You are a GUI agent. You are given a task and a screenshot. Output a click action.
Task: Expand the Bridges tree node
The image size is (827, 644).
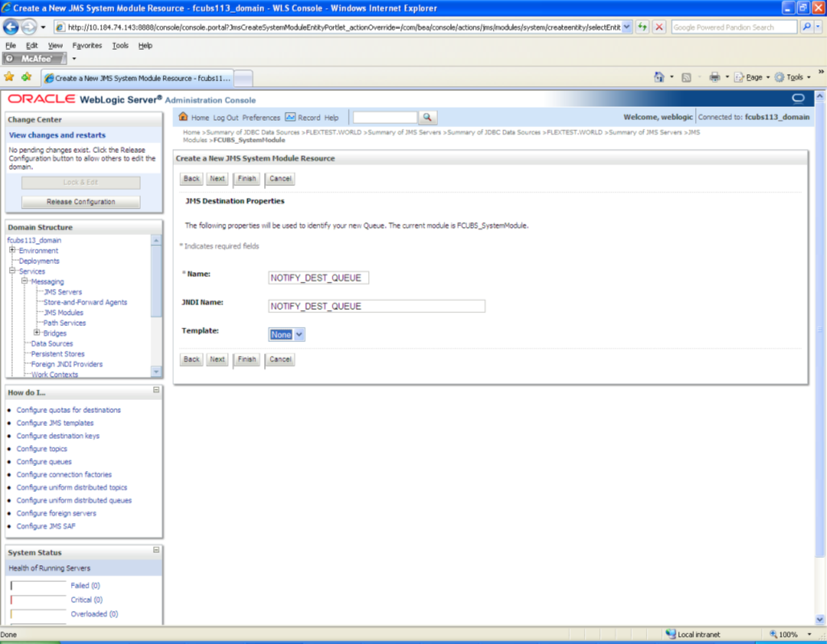coord(37,332)
